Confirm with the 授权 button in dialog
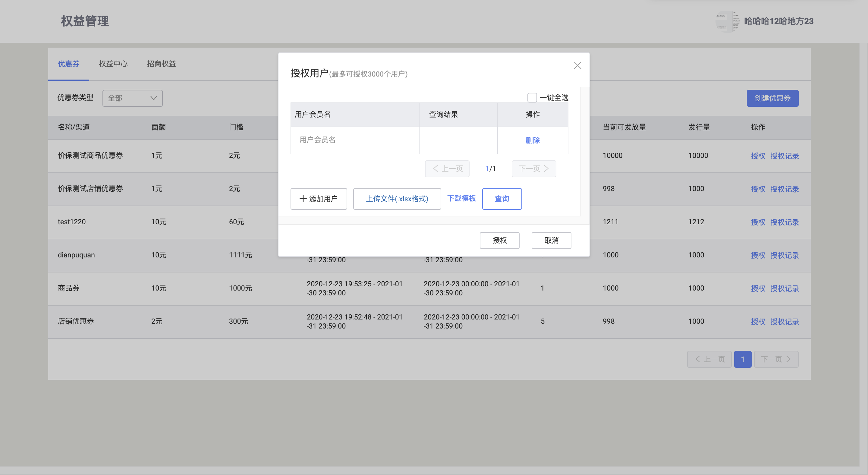The width and height of the screenshot is (868, 475). click(x=499, y=240)
